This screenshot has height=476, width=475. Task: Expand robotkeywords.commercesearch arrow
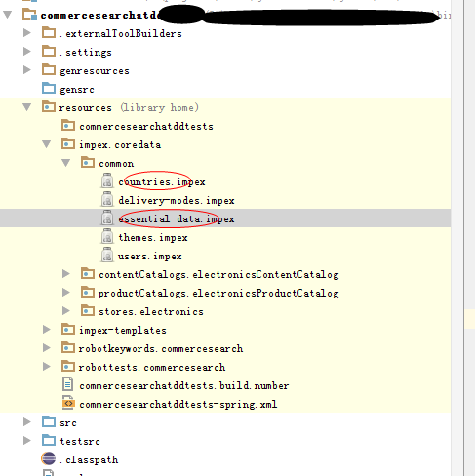coord(47,348)
